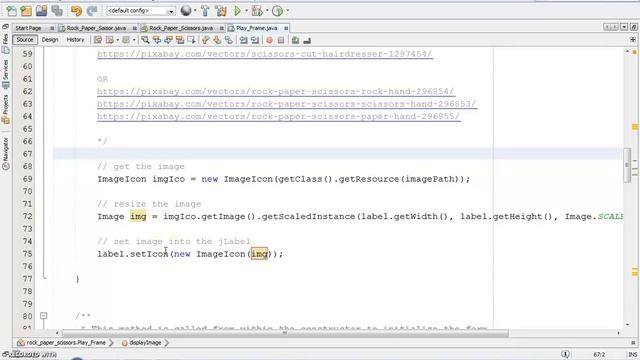
Task: Click Toggle Bookmark icon
Action: tap(229, 40)
